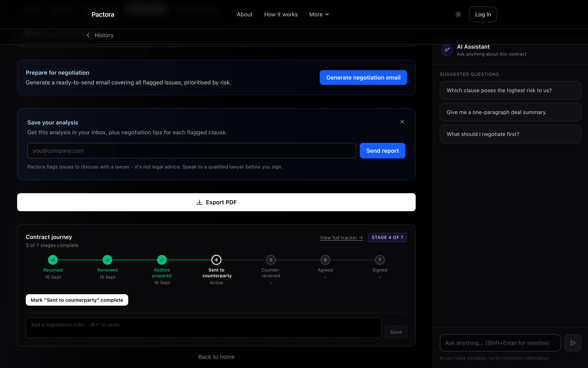Select What should I negotiate first
This screenshot has height=368, width=588.
click(510, 134)
